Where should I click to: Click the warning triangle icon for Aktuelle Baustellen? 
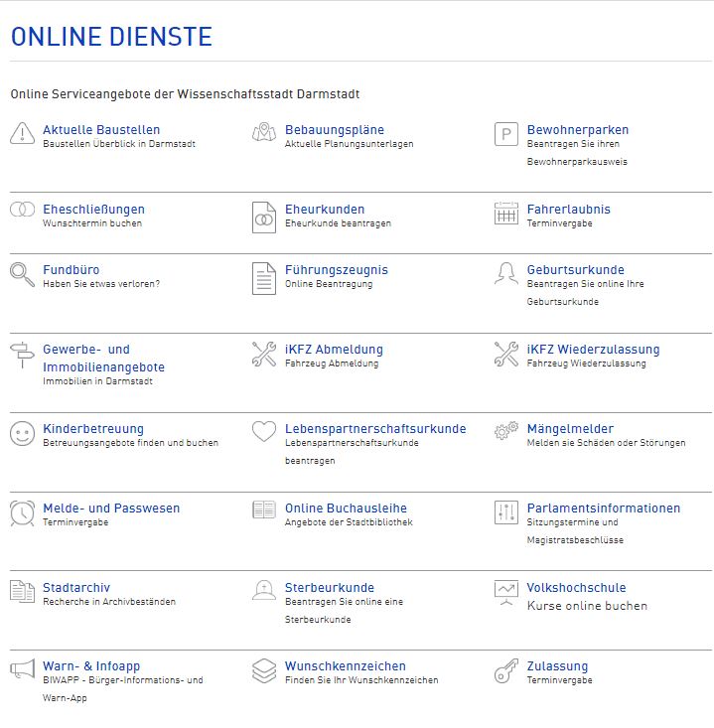click(x=22, y=134)
